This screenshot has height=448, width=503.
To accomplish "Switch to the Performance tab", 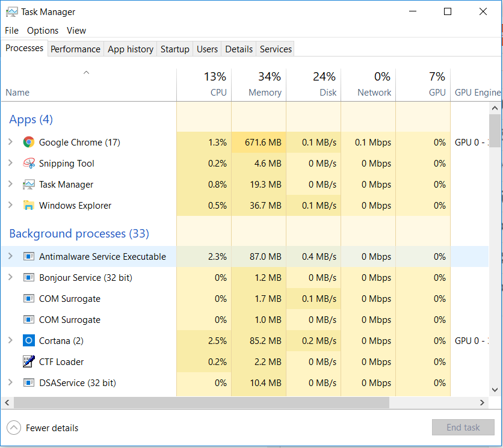I will [75, 49].
